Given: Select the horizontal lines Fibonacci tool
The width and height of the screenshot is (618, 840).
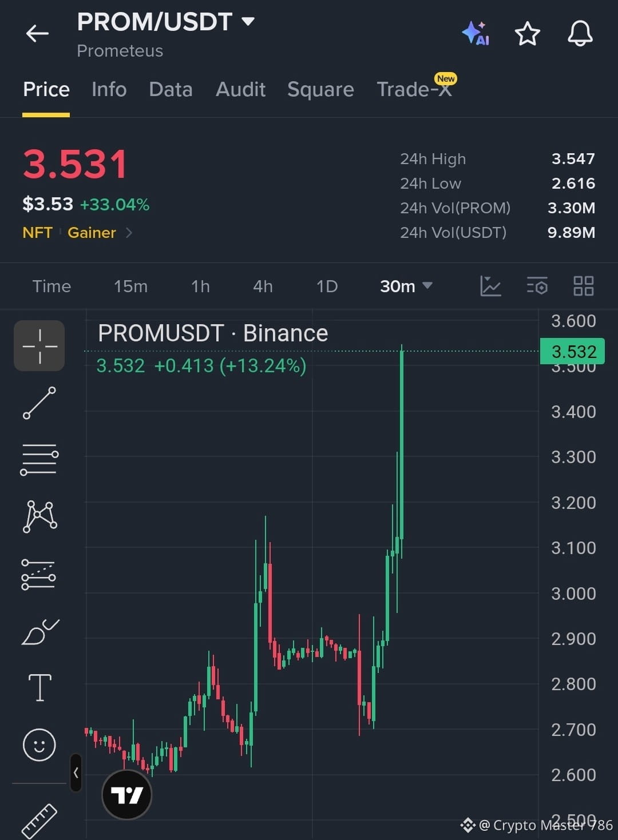Looking at the screenshot, I should click(x=39, y=459).
